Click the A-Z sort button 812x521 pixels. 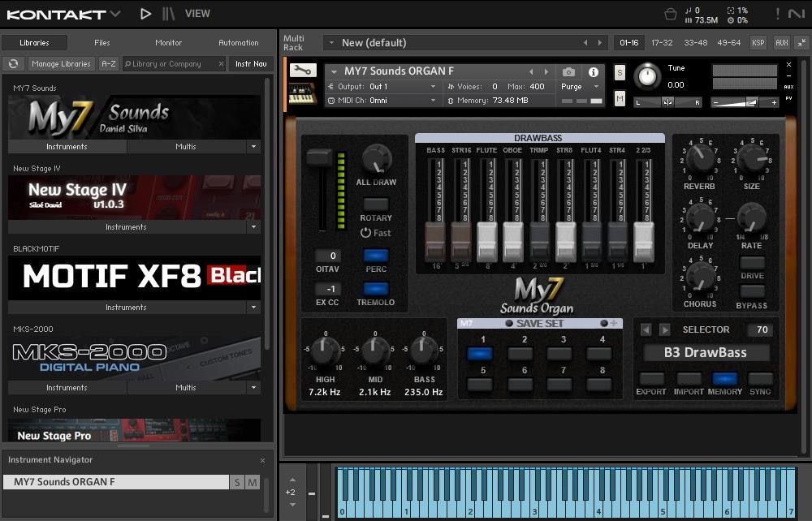pyautogui.click(x=108, y=63)
